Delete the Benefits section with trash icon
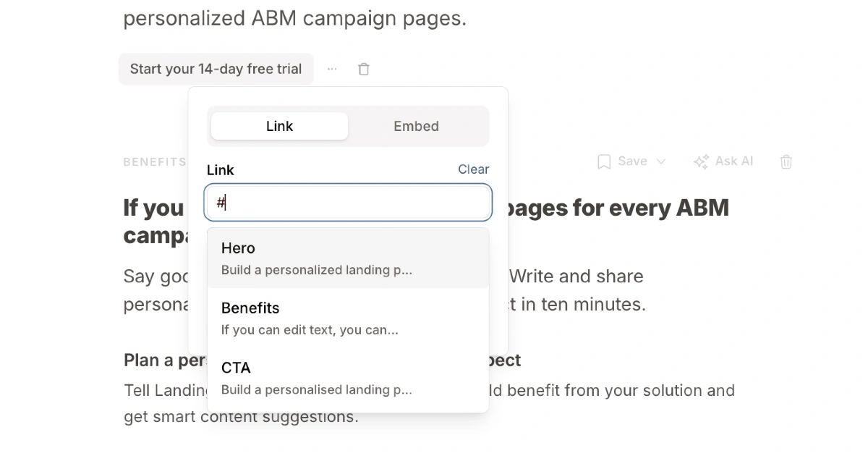 (x=786, y=161)
